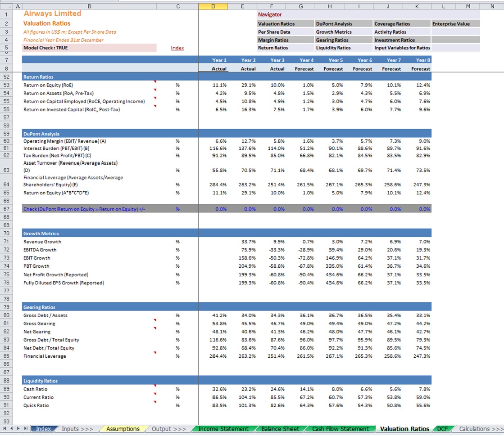Select the Return on Equity (RoE) label
Viewport: 504px width, 436px height.
tap(48, 85)
